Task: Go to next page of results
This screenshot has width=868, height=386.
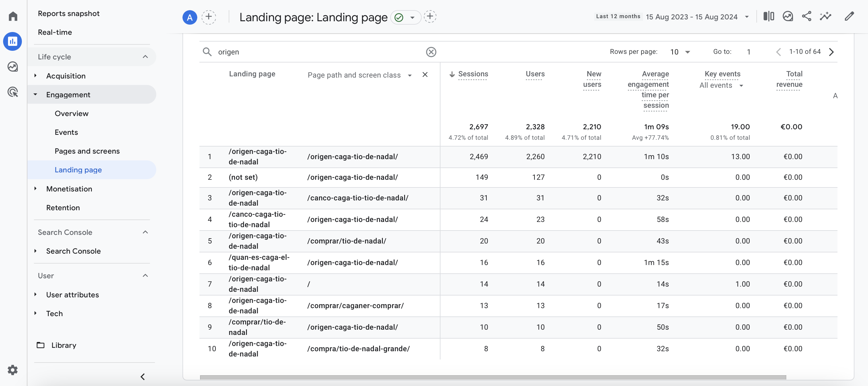Action: pos(831,52)
